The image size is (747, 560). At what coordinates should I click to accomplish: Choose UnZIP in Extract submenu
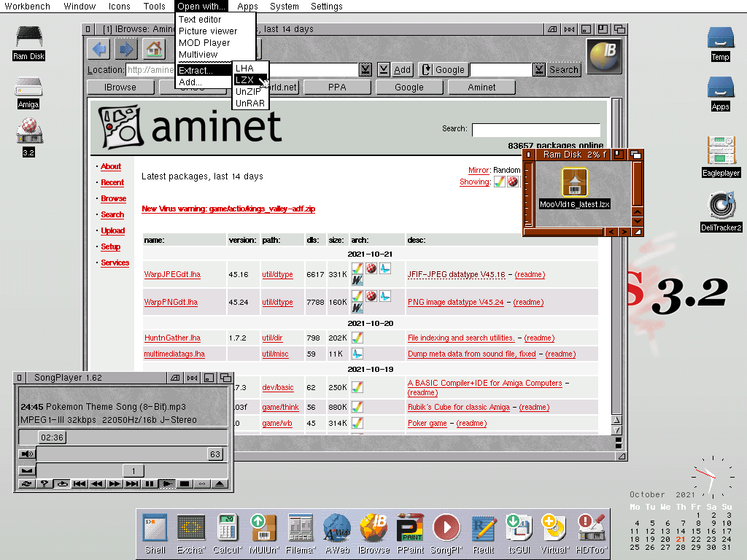click(x=251, y=91)
